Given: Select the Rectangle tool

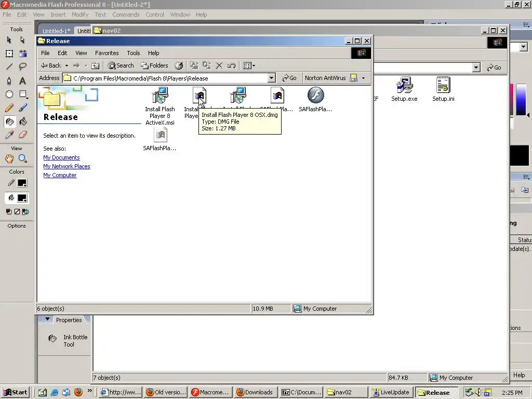Looking at the screenshot, I should pos(23,95).
